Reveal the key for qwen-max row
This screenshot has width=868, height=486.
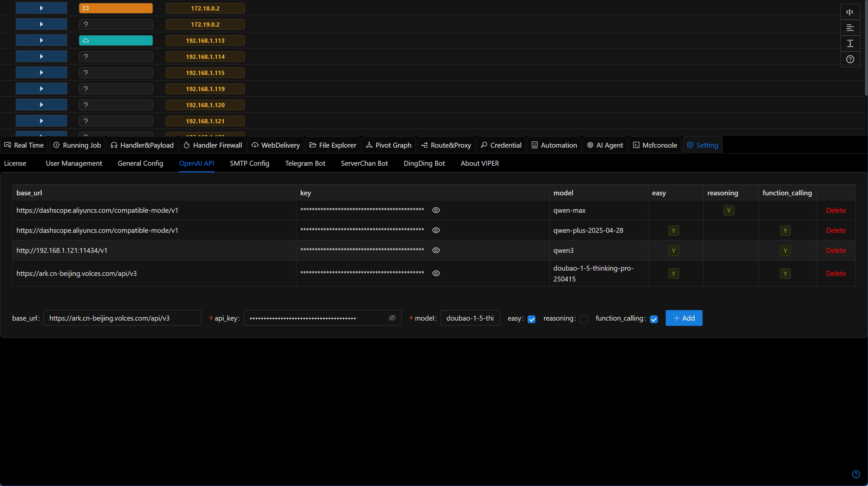[x=436, y=210]
